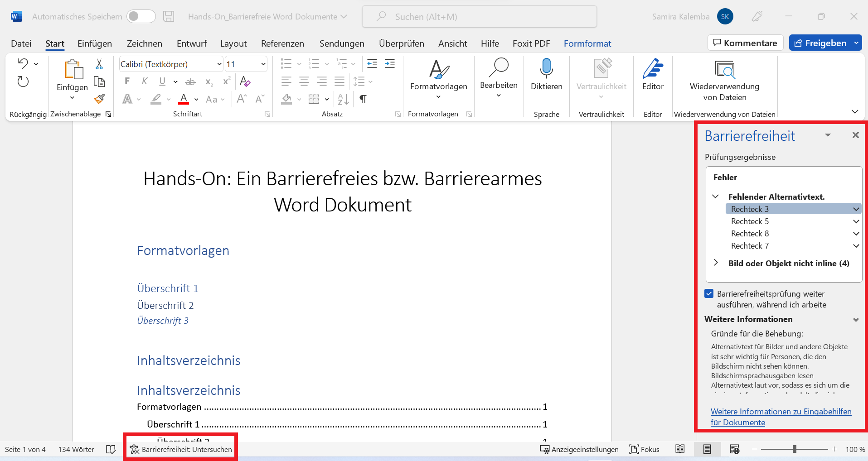Viewport: 868px width, 461px height.
Task: Open the Formformat ribbon tab
Action: pos(587,43)
